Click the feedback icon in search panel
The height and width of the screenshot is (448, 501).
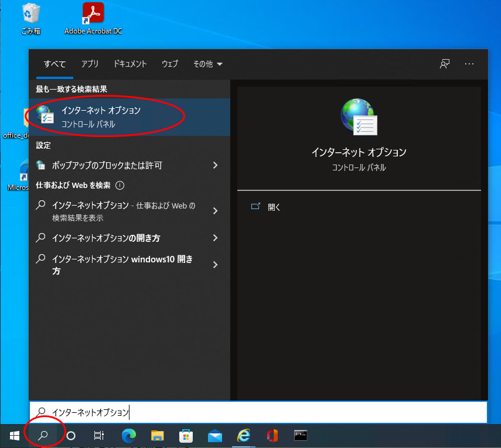[445, 64]
